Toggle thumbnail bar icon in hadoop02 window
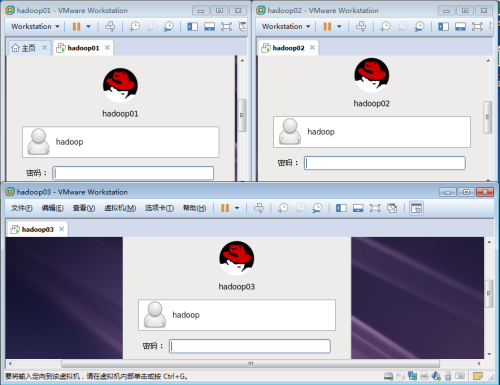 pos(460,26)
